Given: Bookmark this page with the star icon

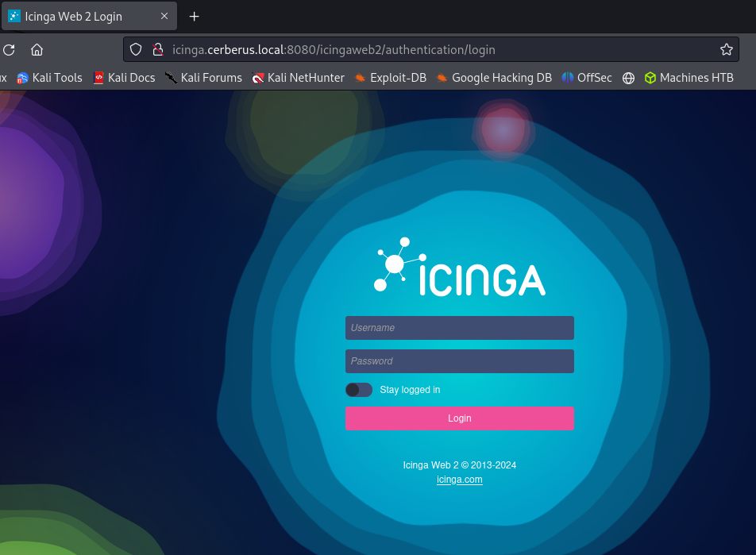Looking at the screenshot, I should tap(726, 49).
